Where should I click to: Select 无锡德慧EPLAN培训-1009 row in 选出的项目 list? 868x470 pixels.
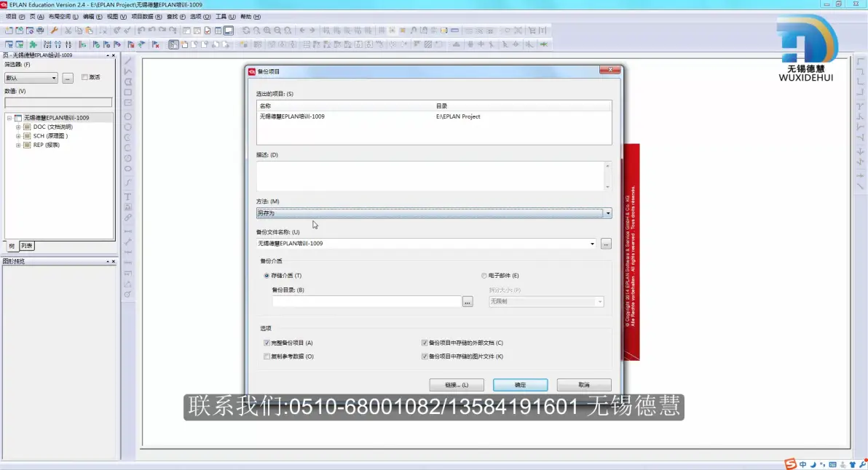[x=434, y=116]
